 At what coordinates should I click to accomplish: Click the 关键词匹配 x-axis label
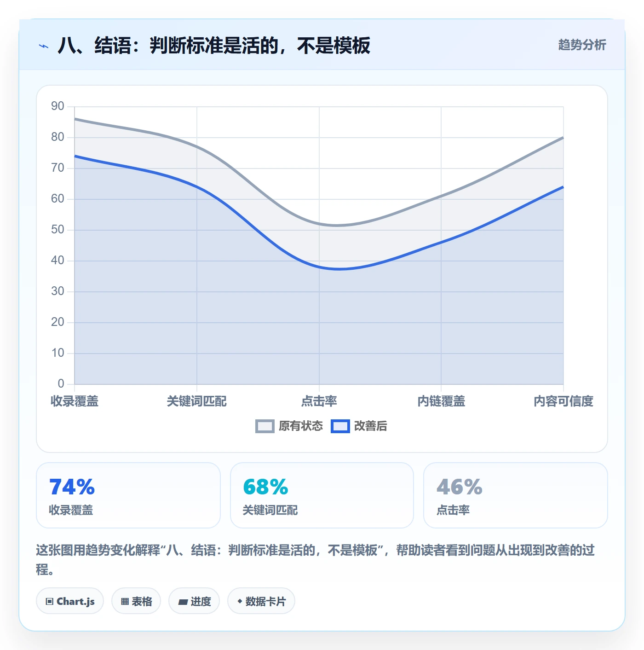[197, 401]
